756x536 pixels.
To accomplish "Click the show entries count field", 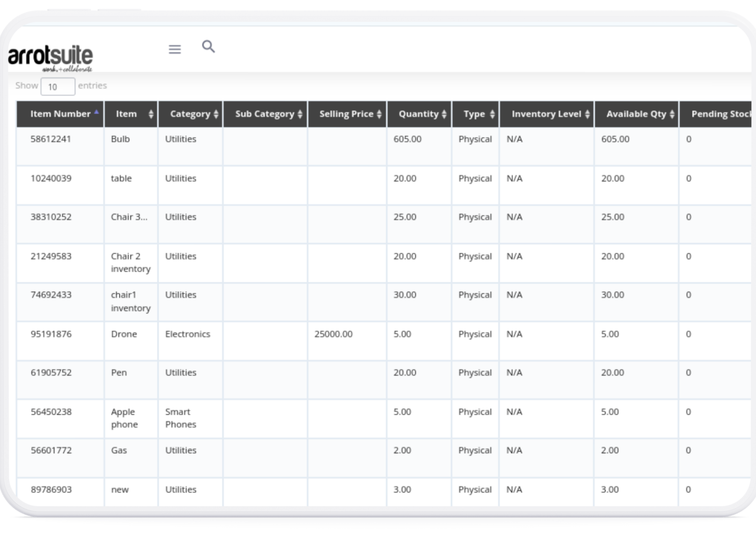I will pyautogui.click(x=58, y=87).
